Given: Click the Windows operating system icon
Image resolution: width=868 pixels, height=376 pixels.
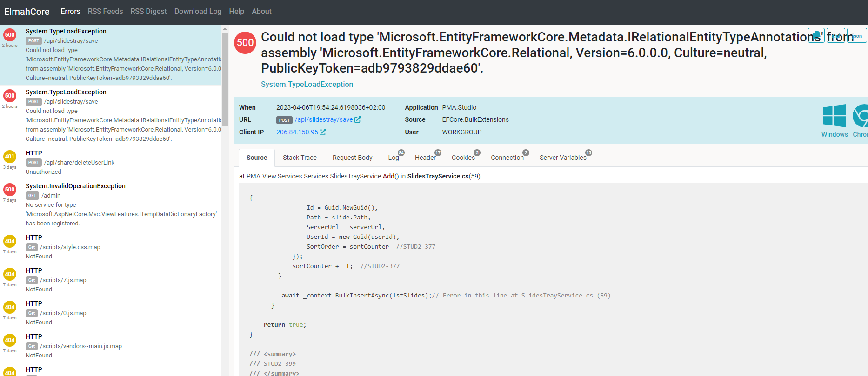Looking at the screenshot, I should pyautogui.click(x=834, y=116).
